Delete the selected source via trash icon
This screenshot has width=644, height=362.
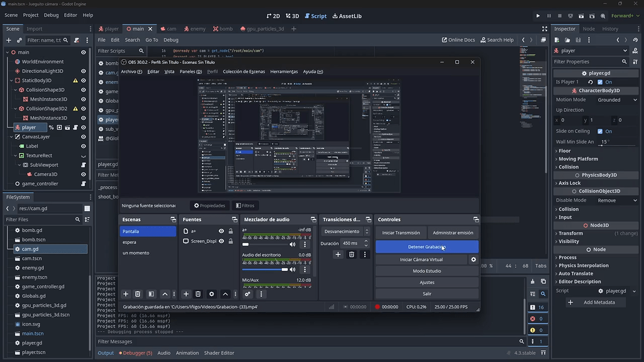pos(197,294)
